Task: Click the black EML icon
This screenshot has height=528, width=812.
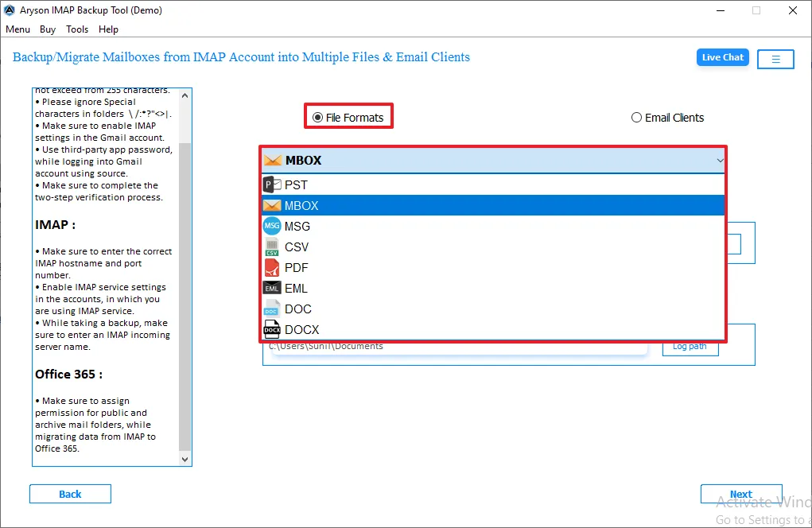Action: click(273, 288)
